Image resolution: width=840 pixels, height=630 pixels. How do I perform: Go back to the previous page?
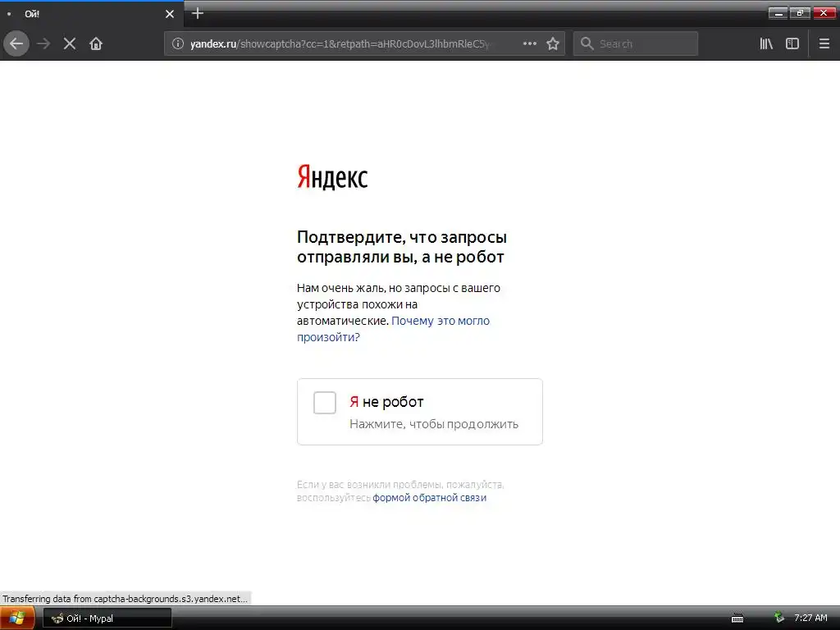click(16, 43)
